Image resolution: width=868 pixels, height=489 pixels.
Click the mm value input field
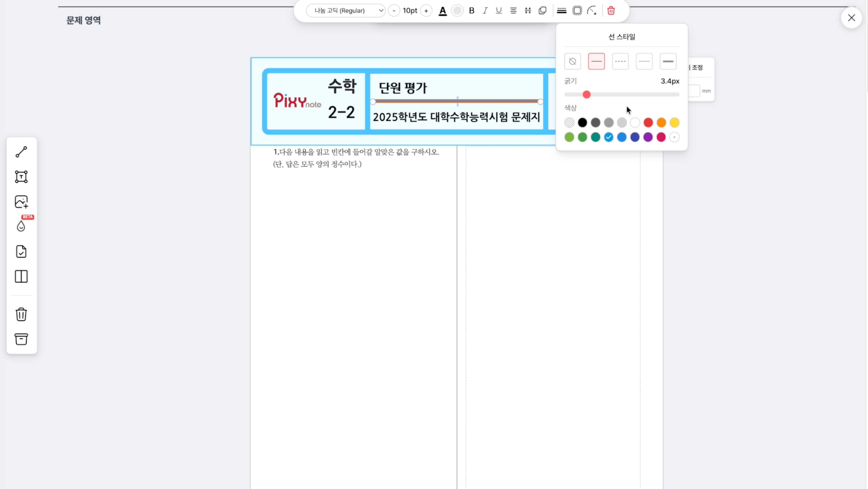tap(693, 91)
